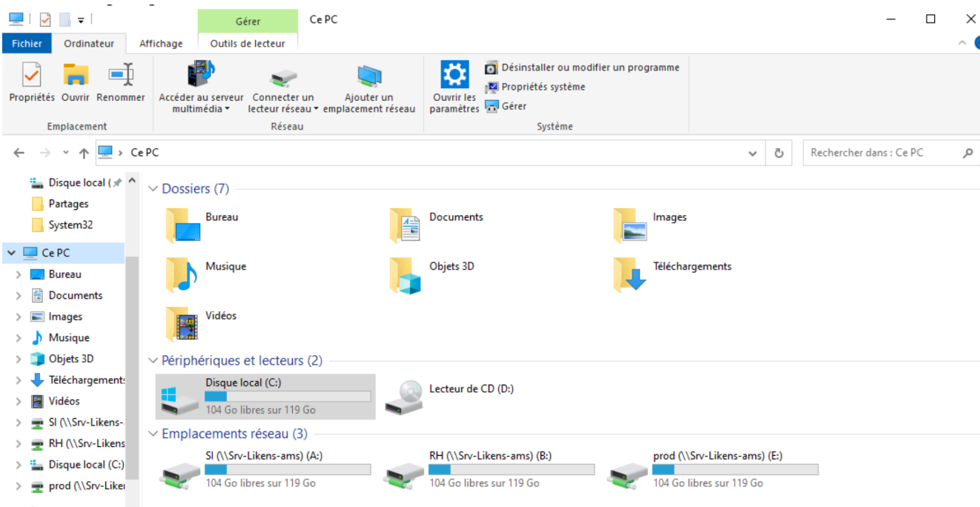
Task: Select the Objets 3D folder
Action: 406,275
